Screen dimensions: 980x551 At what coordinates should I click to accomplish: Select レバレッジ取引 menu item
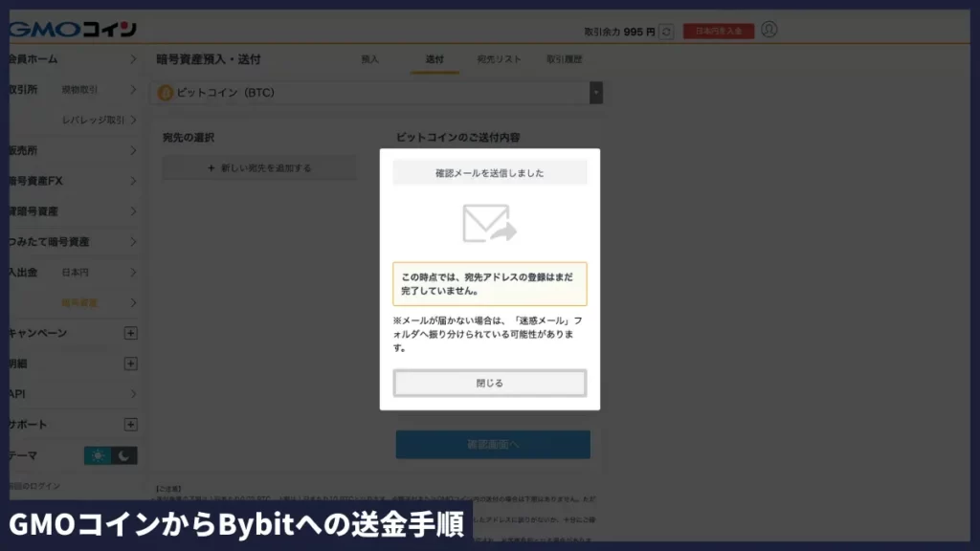93,120
